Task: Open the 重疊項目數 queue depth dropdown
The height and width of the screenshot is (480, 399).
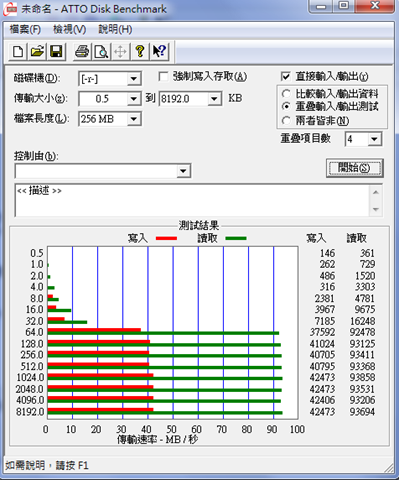Action: (374, 139)
